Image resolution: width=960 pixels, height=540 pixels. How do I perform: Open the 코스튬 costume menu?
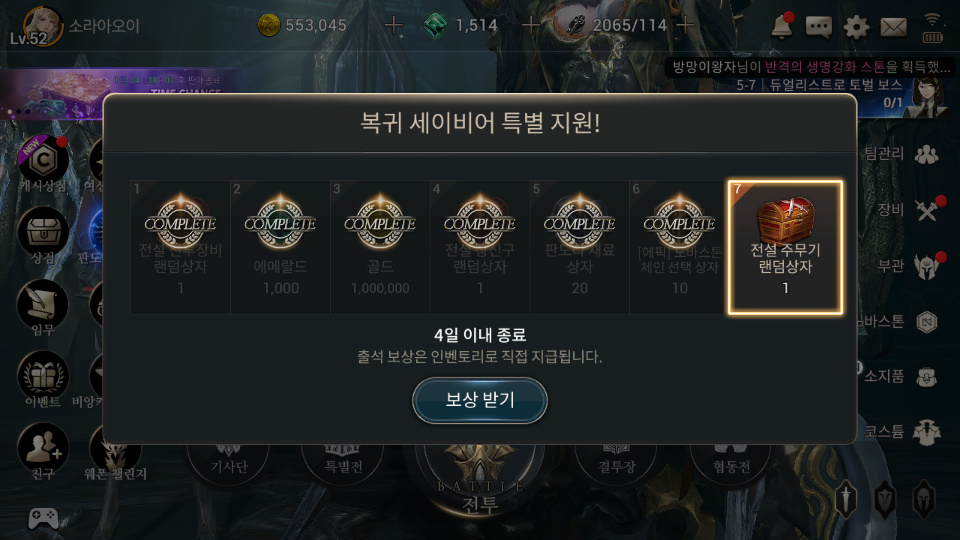point(902,432)
